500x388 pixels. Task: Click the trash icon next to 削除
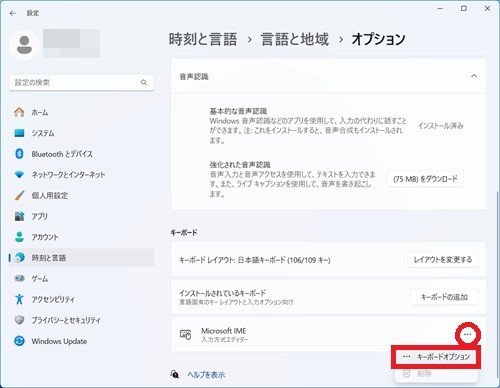coord(406,374)
